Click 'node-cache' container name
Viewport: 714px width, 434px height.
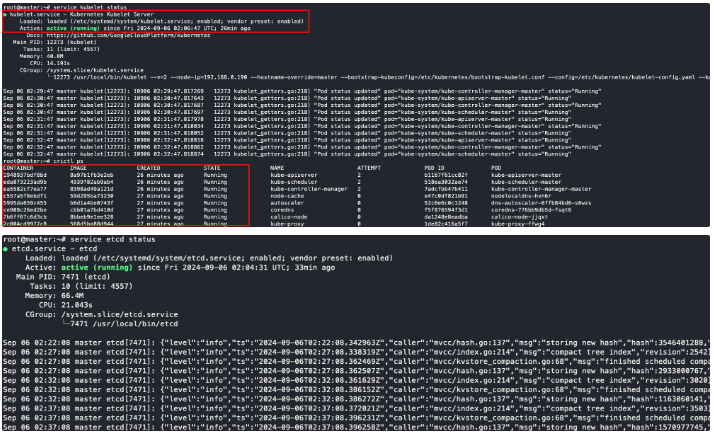click(x=287, y=196)
